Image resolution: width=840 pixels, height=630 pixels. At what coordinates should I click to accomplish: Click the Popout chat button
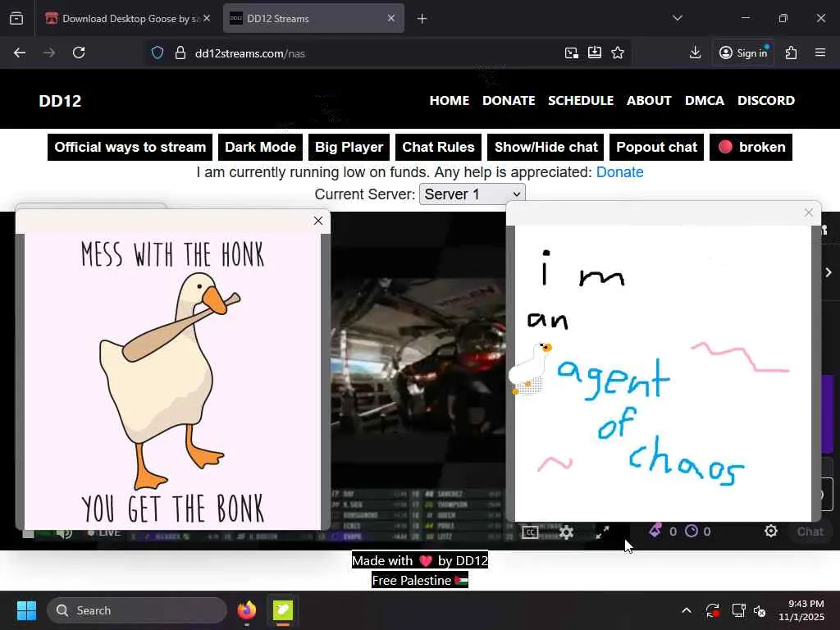point(656,147)
